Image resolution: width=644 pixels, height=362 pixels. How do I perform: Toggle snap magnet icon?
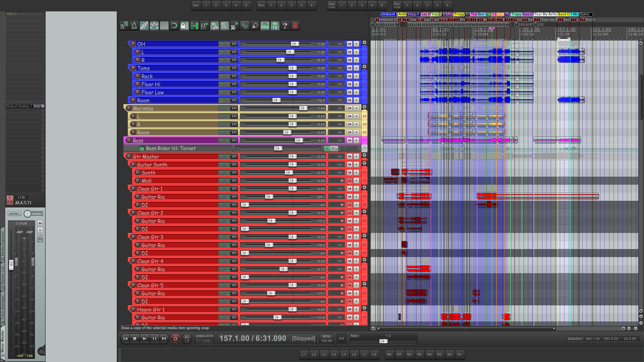[174, 25]
